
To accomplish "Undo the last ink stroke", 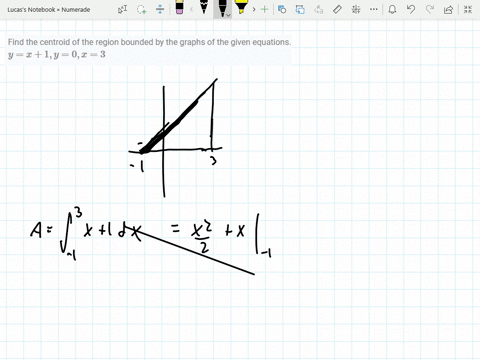I will [411, 9].
